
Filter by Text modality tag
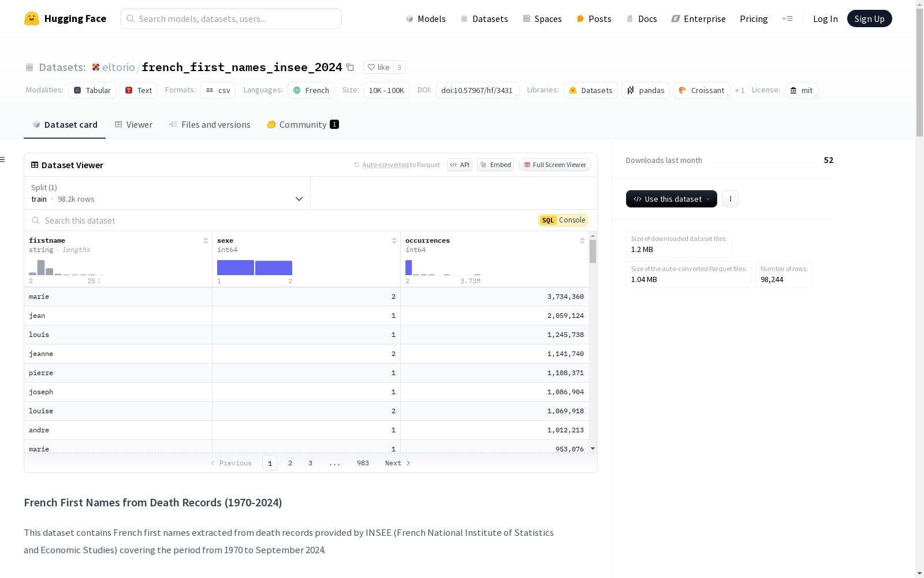(139, 90)
